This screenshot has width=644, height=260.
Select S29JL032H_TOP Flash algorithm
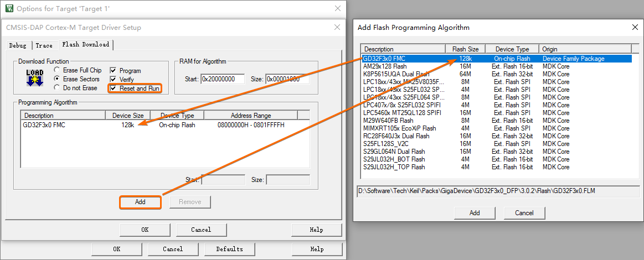[497, 167]
